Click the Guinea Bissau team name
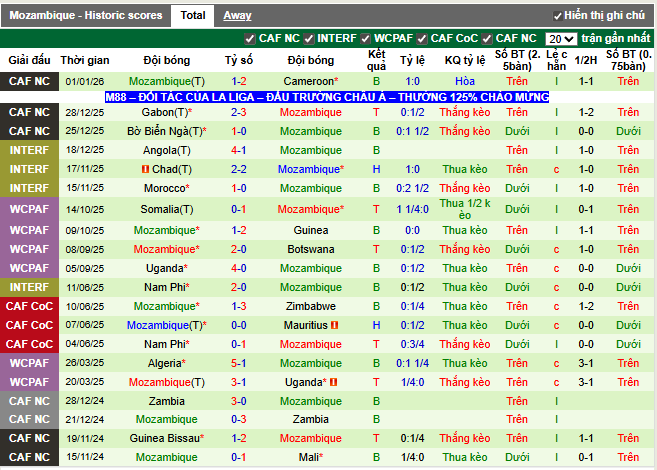This screenshot has width=657, height=470. [167, 438]
